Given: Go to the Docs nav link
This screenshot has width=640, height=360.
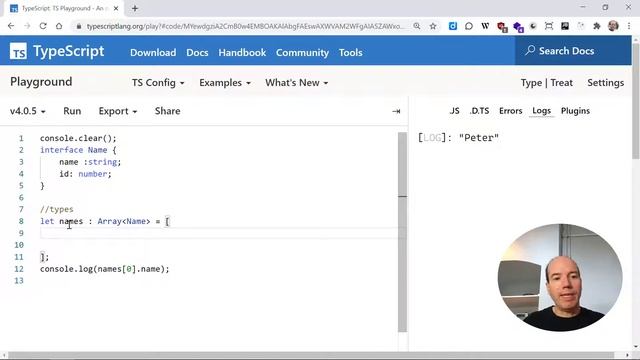Looking at the screenshot, I should pos(197,53).
